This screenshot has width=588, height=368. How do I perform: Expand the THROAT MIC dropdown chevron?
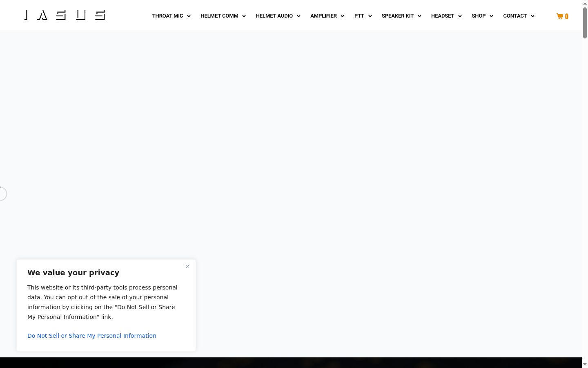pos(189,16)
